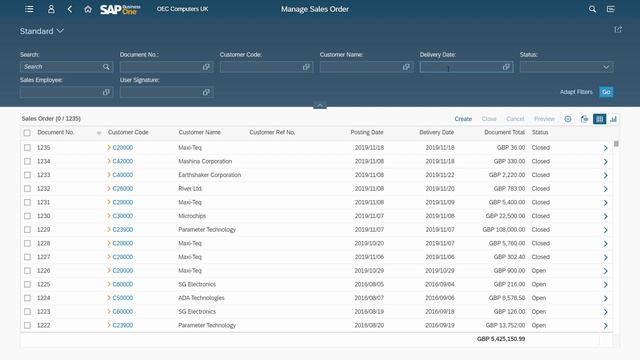Click the 'Earthshaker Corporation' cell

209,175
